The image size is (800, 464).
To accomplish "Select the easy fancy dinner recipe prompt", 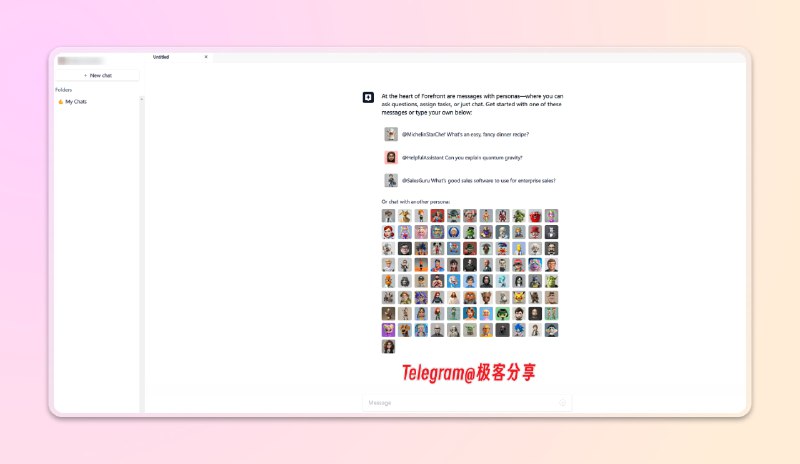I will pyautogui.click(x=466, y=134).
